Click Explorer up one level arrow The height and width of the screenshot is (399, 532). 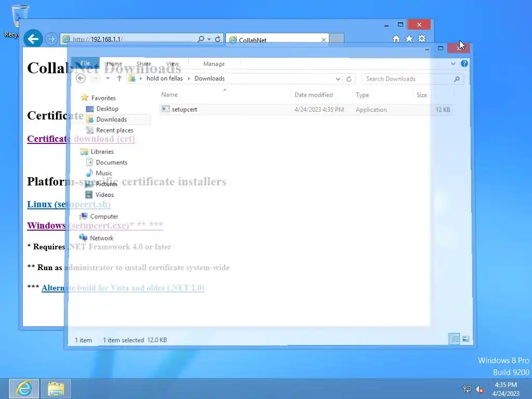[119, 79]
